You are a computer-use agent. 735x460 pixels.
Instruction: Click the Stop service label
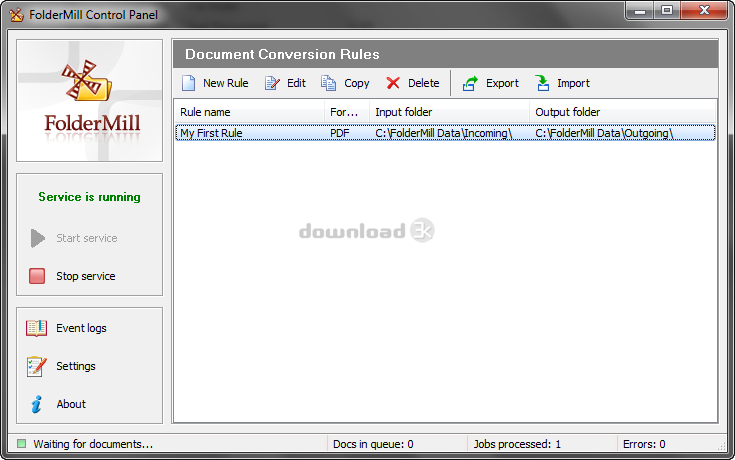(86, 276)
